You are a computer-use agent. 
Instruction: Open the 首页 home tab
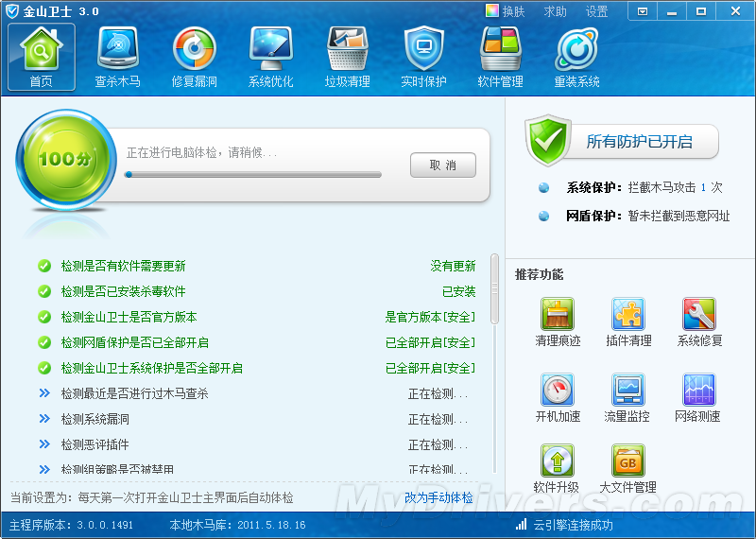pyautogui.click(x=41, y=57)
